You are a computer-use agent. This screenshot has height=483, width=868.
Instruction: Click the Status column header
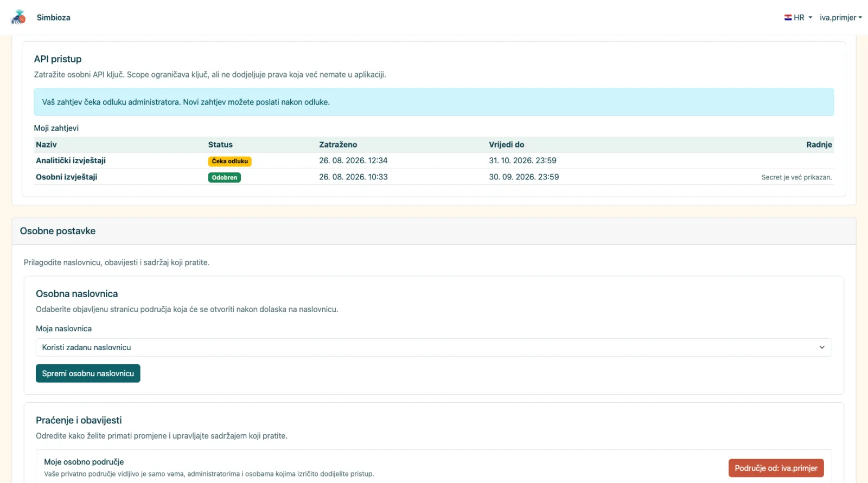pos(220,145)
